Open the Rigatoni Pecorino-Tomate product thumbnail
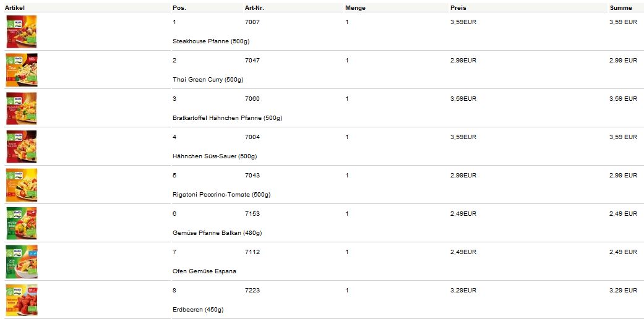Image resolution: width=644 pixels, height=319 pixels. pos(21,185)
